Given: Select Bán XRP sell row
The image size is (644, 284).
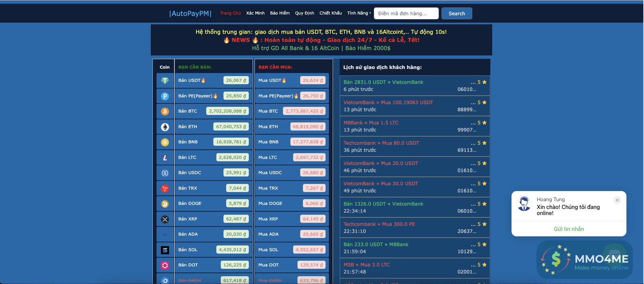Looking at the screenshot, I should [x=214, y=219].
